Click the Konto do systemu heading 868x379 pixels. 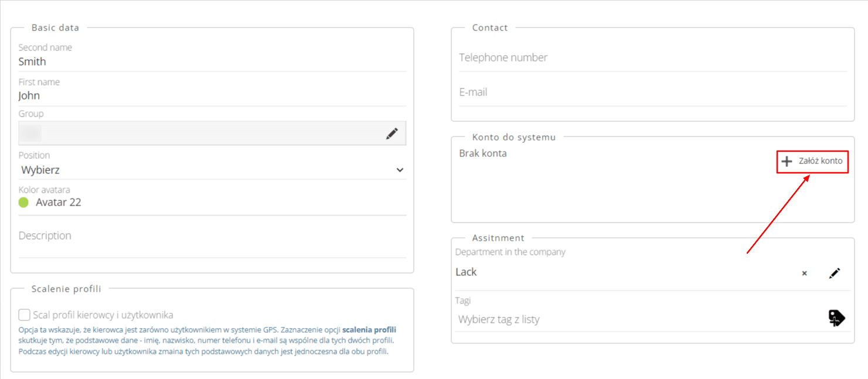(x=514, y=137)
